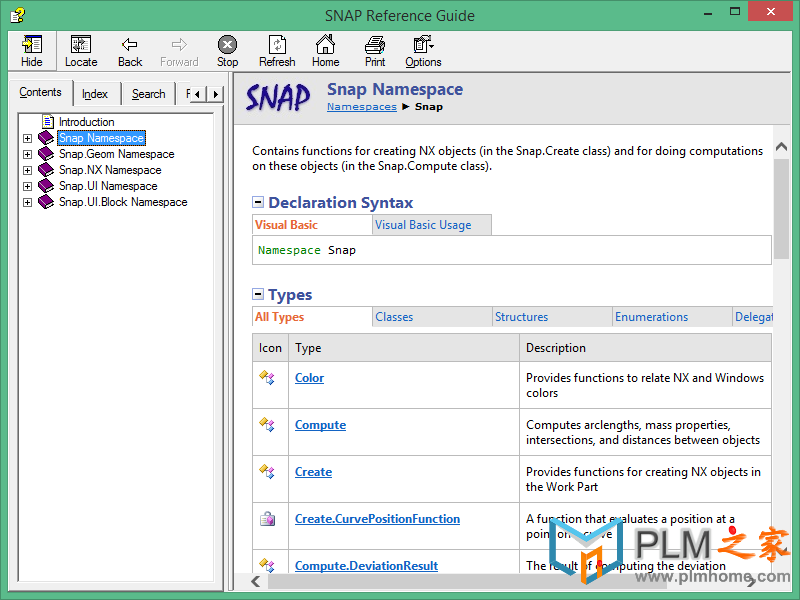Click the Forward toolbar arrow
Image resolution: width=800 pixels, height=600 pixels.
coord(179,45)
